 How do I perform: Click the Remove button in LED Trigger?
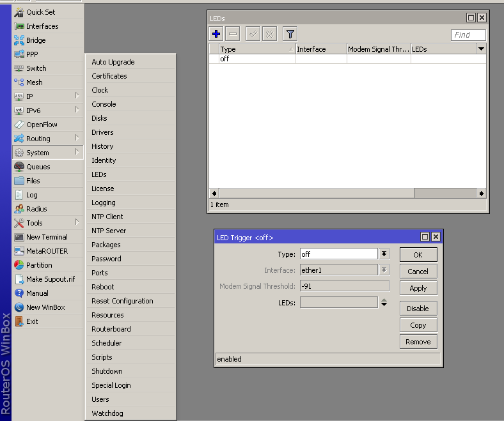(x=418, y=342)
